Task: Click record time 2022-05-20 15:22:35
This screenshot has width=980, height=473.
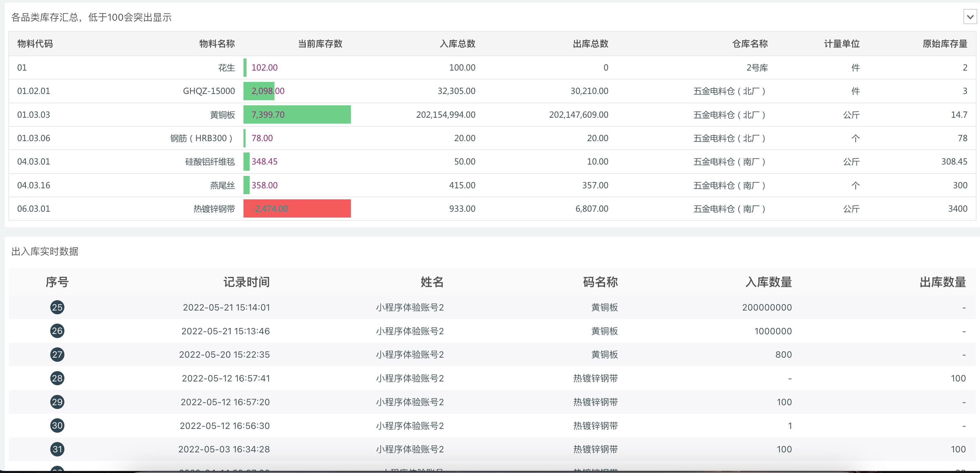Action: pyautogui.click(x=225, y=354)
